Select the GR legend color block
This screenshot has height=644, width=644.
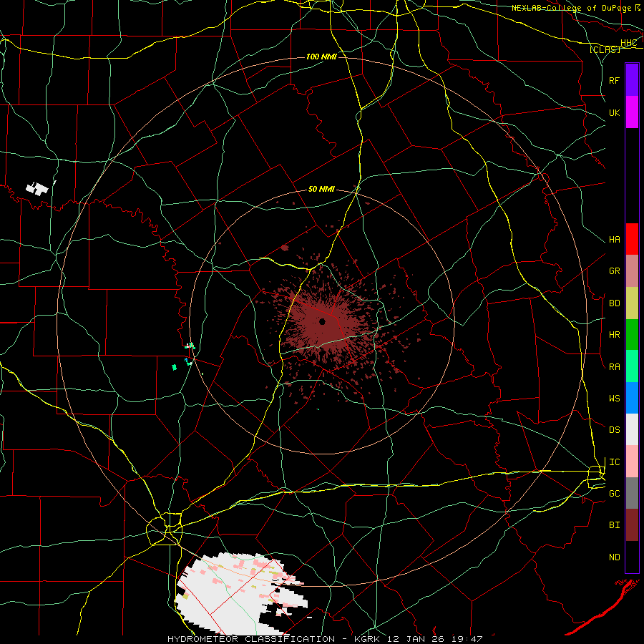click(632, 270)
